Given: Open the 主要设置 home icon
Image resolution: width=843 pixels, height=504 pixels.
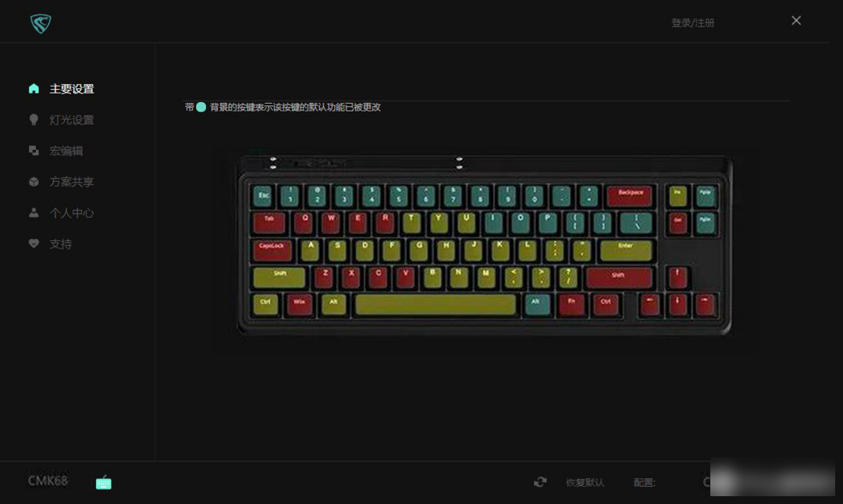Looking at the screenshot, I should (x=34, y=89).
